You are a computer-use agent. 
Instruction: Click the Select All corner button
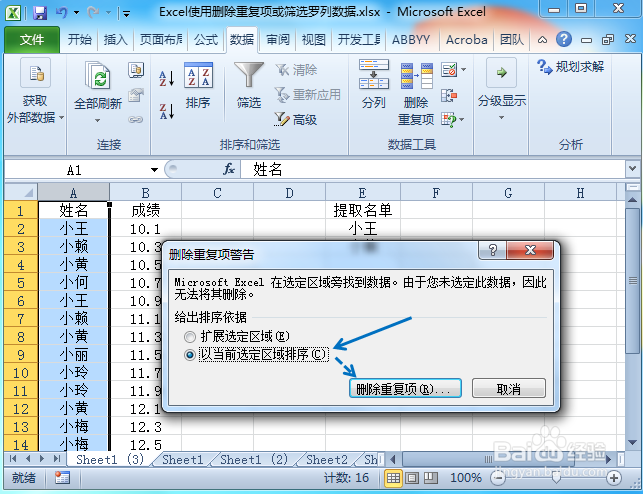click(21, 192)
